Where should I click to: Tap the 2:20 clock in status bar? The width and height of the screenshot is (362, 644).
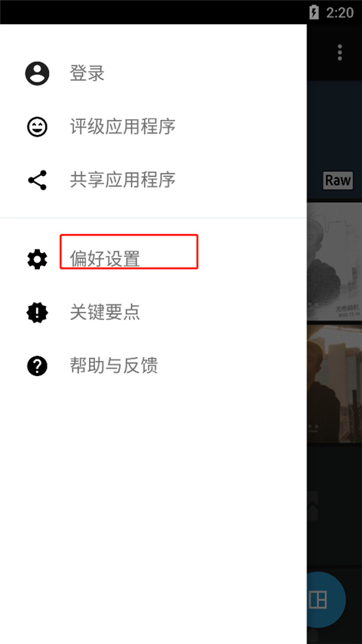(x=340, y=12)
